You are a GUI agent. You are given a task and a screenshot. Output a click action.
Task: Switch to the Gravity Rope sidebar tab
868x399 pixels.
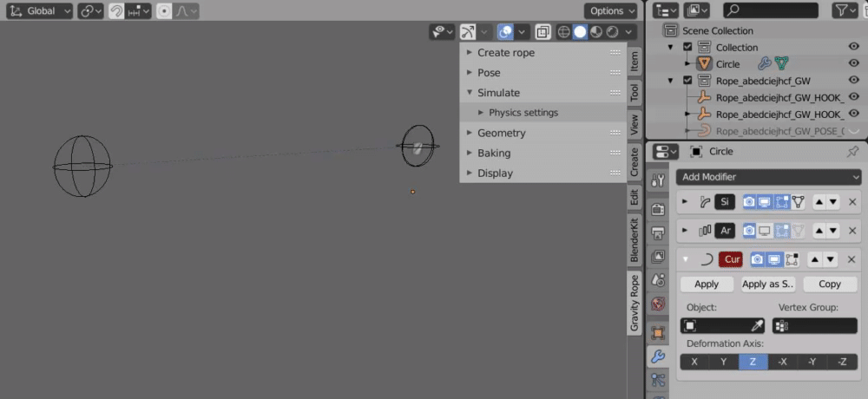[635, 304]
